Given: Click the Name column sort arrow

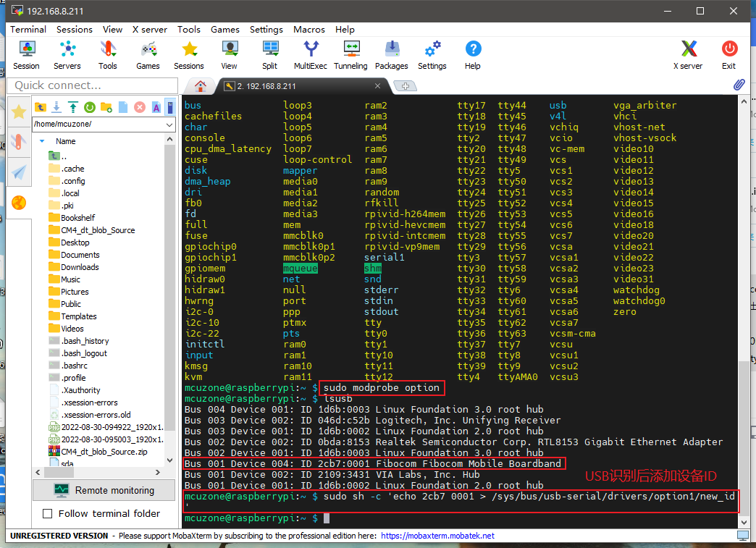Looking at the screenshot, I should 42,141.
